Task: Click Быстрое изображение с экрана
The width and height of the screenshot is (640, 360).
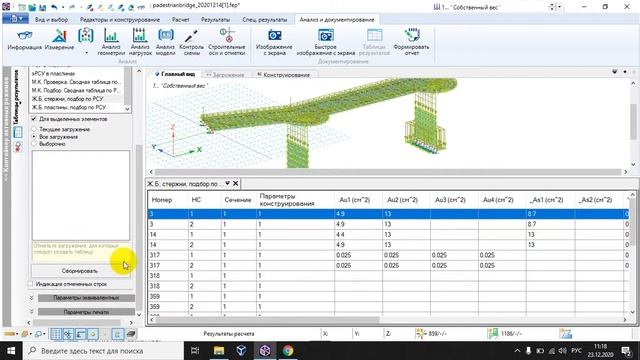Action: click(325, 42)
